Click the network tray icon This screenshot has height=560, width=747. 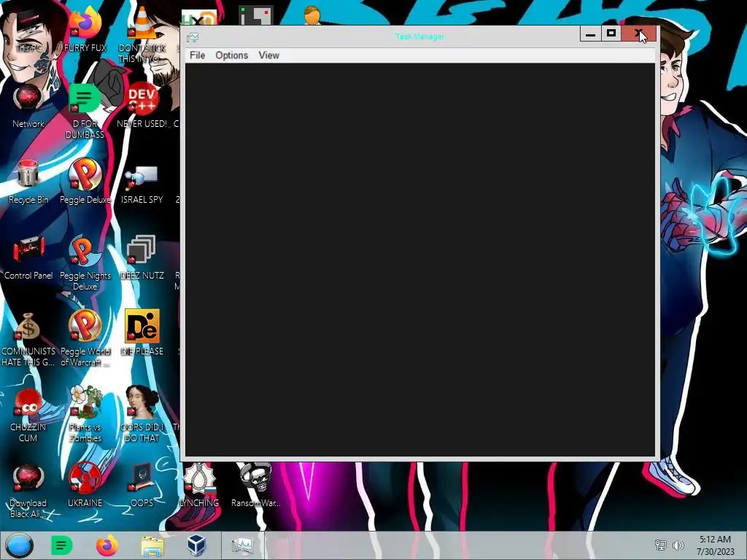point(660,545)
